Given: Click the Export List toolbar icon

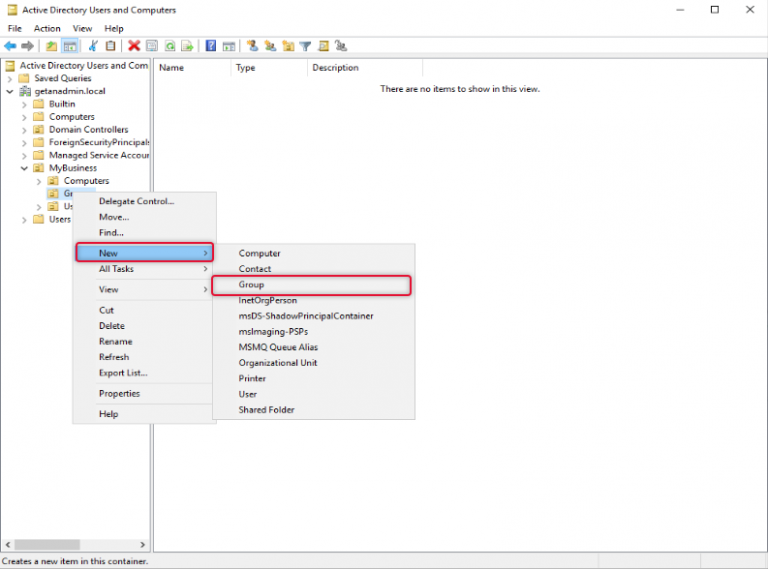Looking at the screenshot, I should click(187, 46).
